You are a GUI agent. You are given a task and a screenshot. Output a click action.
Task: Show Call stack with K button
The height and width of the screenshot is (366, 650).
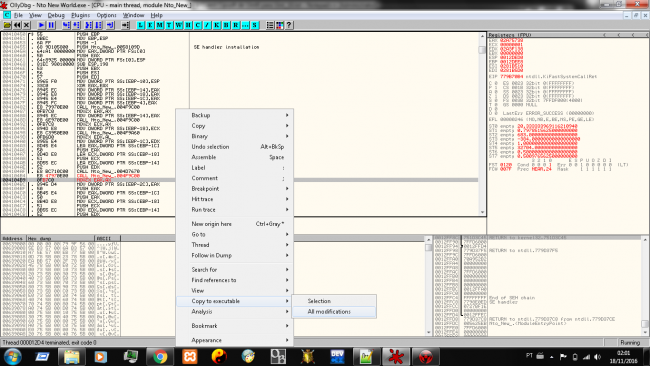(x=217, y=25)
